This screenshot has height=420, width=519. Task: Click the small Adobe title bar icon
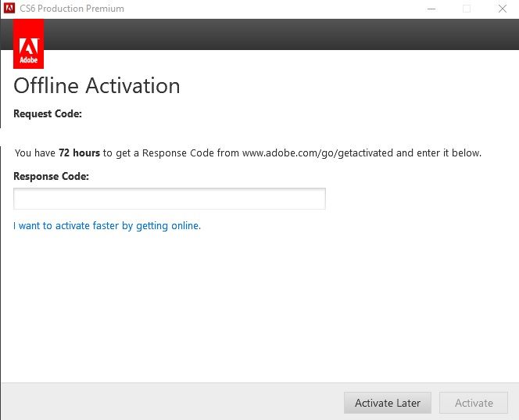click(x=9, y=9)
